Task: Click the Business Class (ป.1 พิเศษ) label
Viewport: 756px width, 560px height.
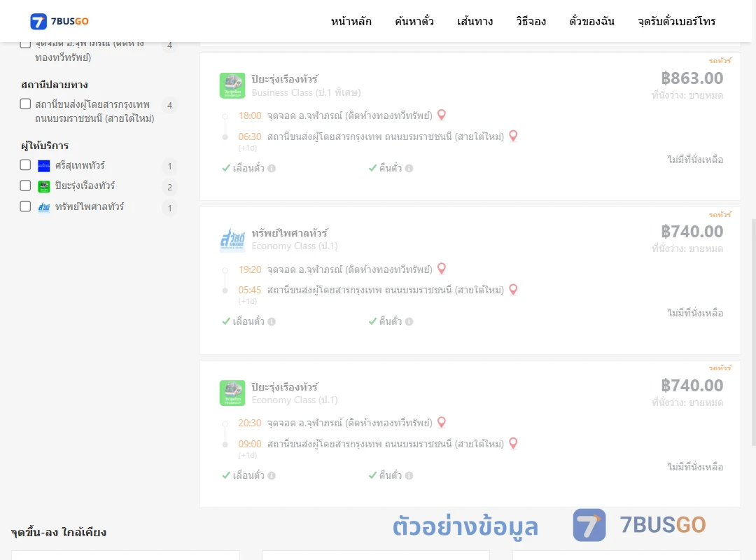Action: pyautogui.click(x=306, y=92)
